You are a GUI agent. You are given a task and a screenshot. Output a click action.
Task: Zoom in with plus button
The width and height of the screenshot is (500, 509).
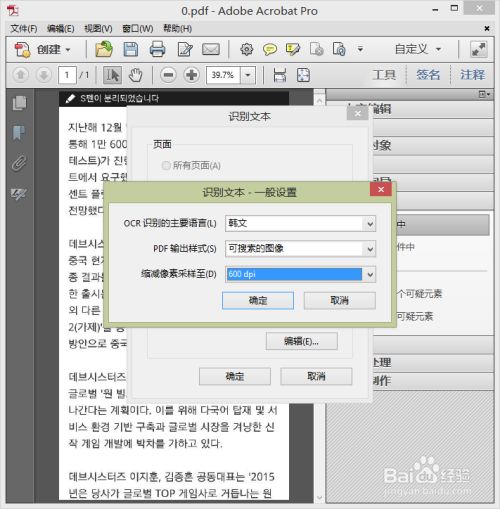(191, 75)
